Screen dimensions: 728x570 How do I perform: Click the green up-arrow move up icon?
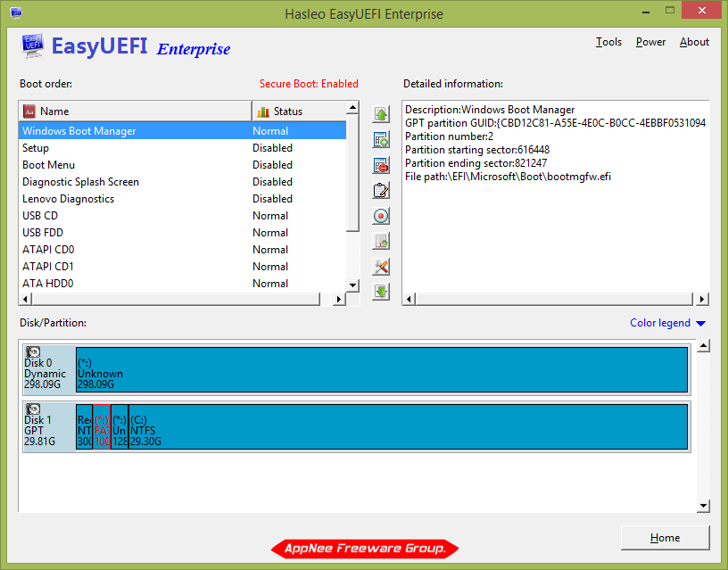pos(381,114)
